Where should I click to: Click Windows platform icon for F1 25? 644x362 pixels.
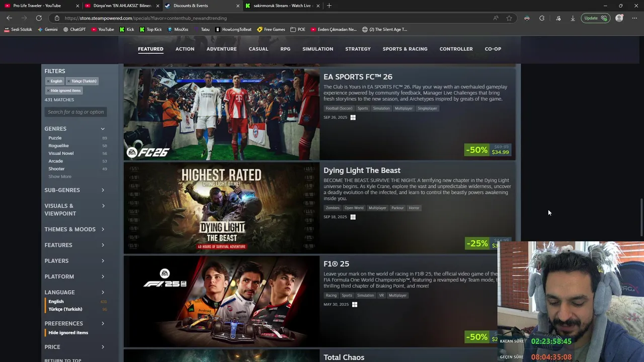point(355,305)
